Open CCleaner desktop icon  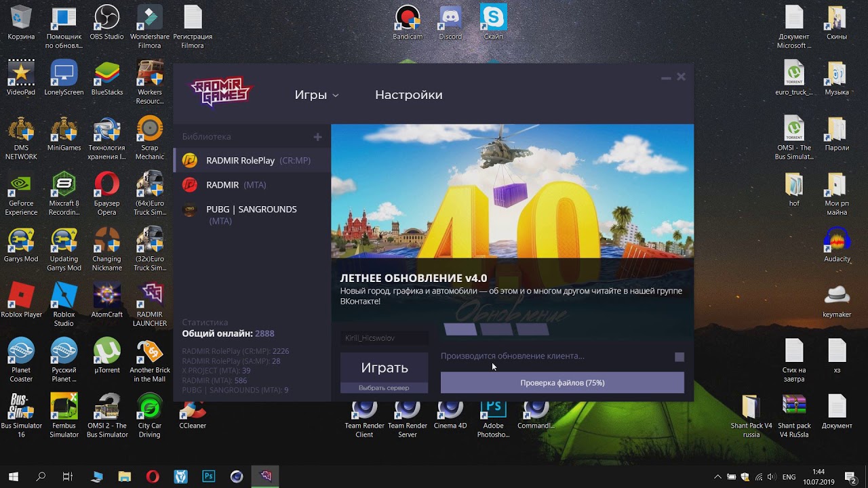coord(193,415)
